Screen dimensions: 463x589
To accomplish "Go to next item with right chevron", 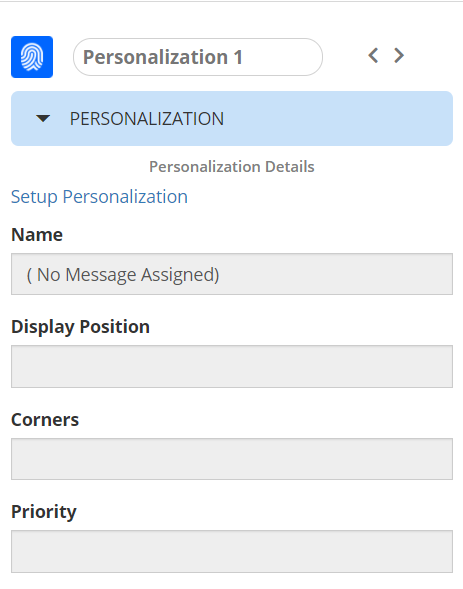I will 399,56.
